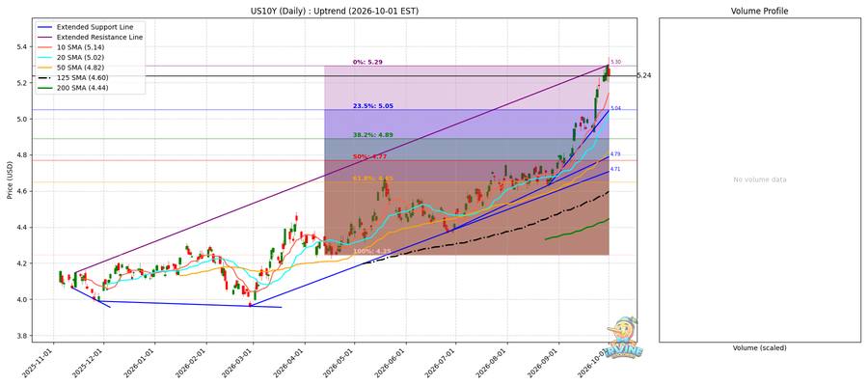Click the '5.0' price axis tick
The width and height of the screenshot is (868, 386).
[x=22, y=119]
